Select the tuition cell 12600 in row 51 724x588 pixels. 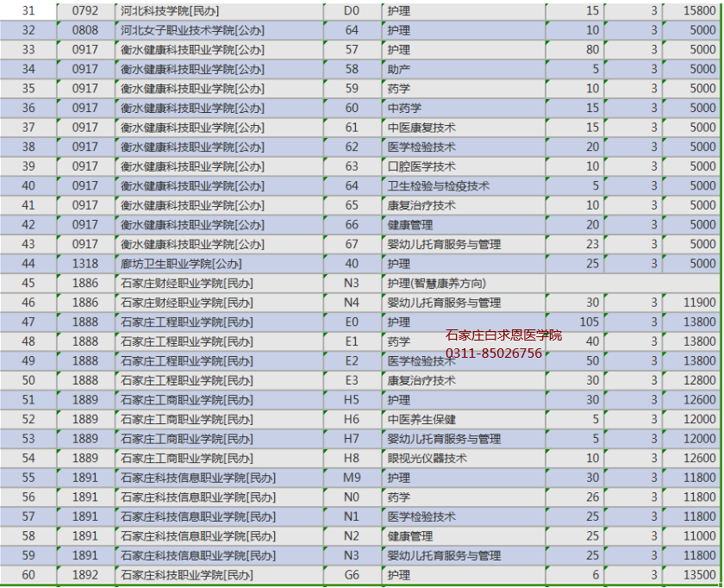click(691, 399)
